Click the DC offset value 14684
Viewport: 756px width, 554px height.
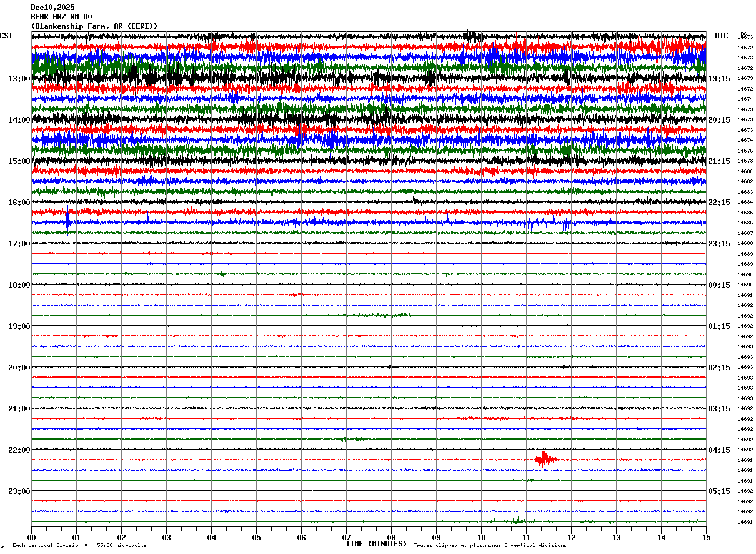[745, 202]
